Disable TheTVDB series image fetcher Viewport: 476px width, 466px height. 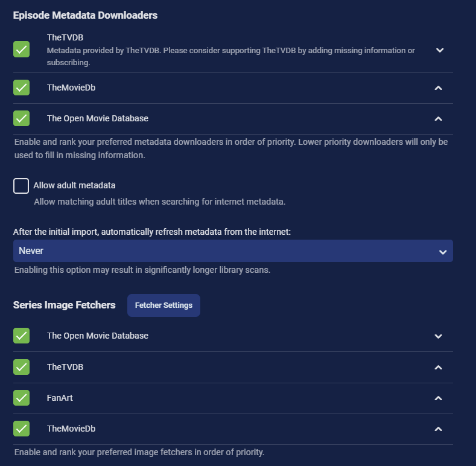(21, 367)
